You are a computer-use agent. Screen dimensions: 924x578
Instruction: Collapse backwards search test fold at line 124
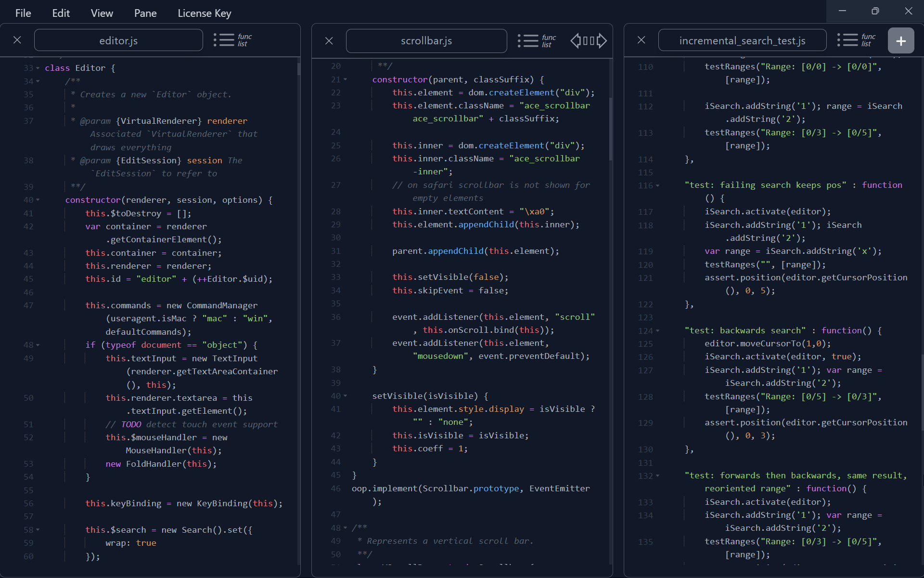pyautogui.click(x=657, y=331)
